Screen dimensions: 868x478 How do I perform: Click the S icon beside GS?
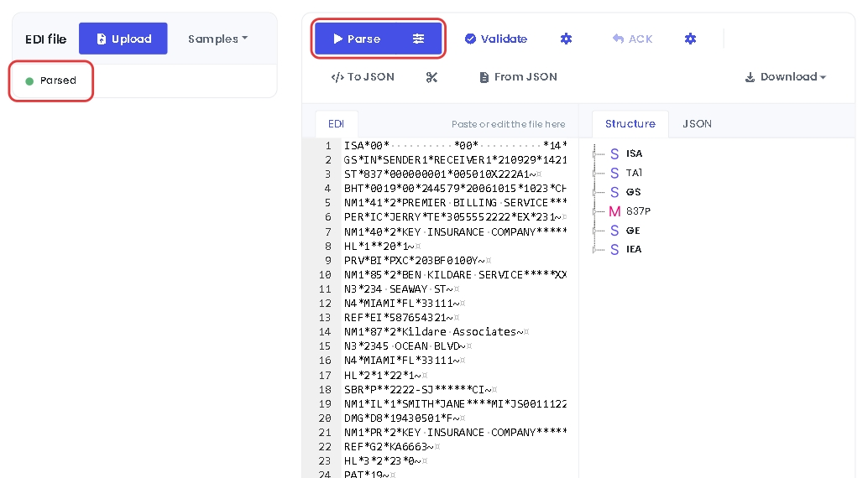[614, 192]
